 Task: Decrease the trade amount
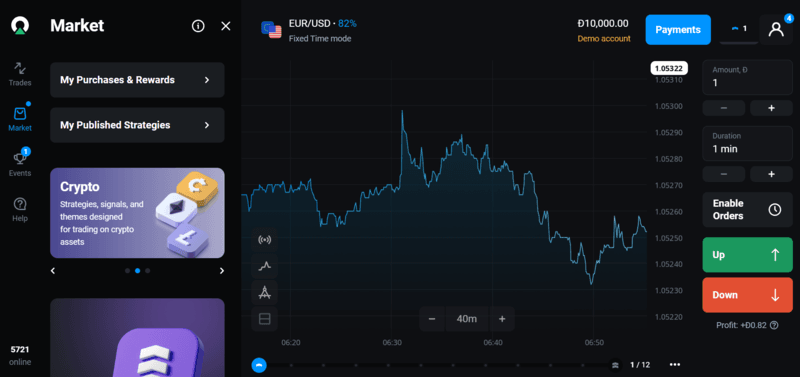tap(723, 108)
